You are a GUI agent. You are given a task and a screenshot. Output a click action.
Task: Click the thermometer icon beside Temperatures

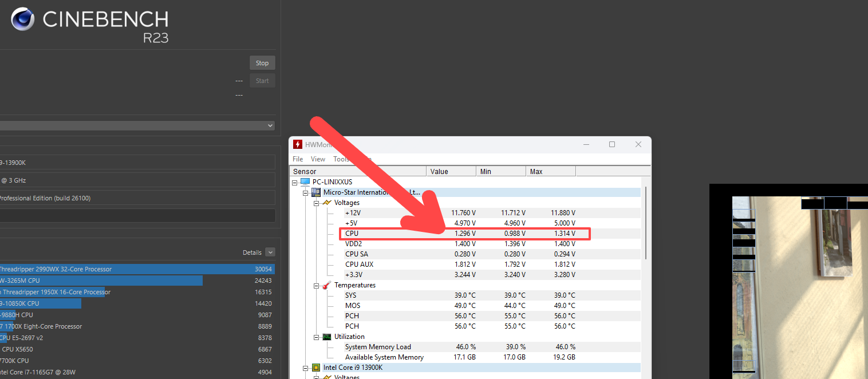point(326,285)
